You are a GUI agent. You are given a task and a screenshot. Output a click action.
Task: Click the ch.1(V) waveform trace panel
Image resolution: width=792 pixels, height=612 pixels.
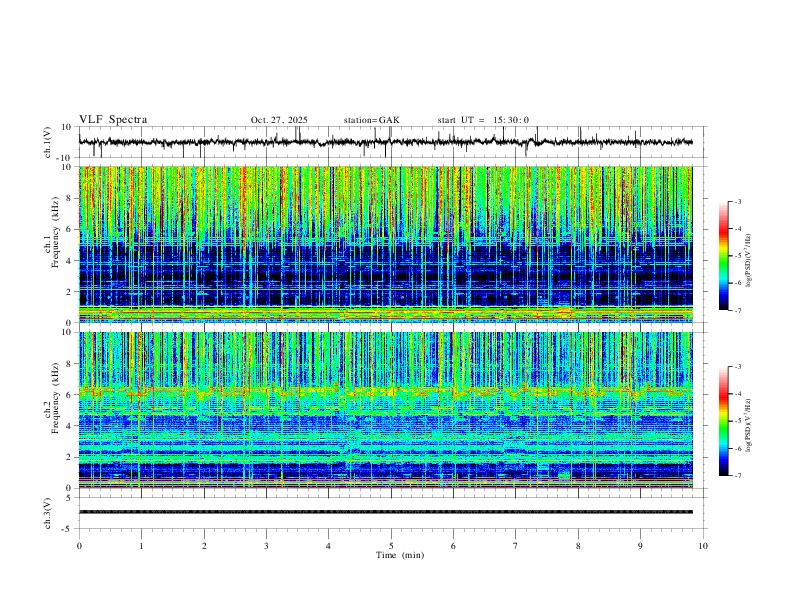pyautogui.click(x=393, y=142)
